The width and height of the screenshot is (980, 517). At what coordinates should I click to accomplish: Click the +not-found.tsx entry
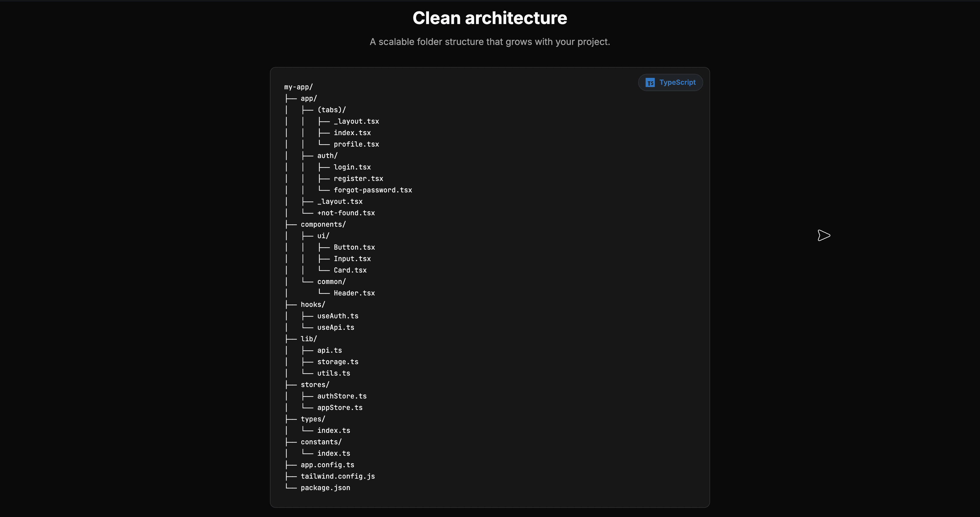[x=346, y=213]
